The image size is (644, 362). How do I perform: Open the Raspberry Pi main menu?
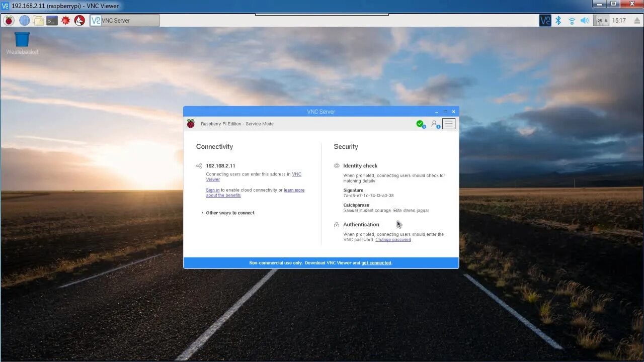coord(9,21)
